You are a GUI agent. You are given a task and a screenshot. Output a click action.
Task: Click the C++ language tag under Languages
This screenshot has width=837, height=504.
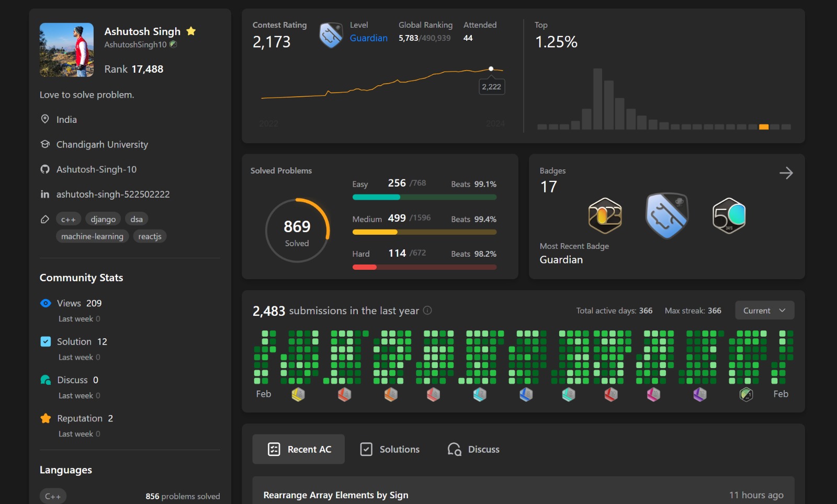[x=53, y=496]
